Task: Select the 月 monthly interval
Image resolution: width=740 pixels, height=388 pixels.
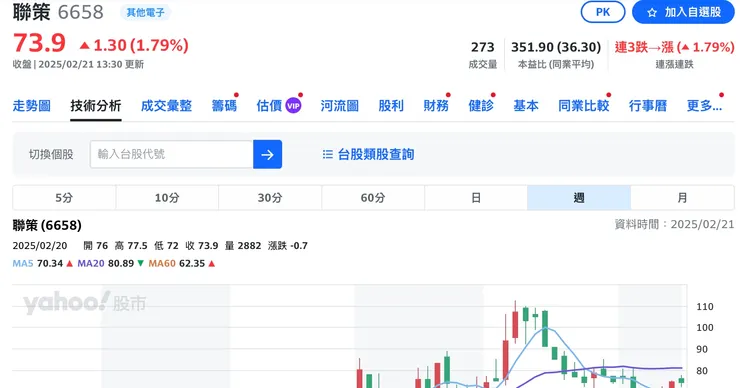Action: click(682, 198)
